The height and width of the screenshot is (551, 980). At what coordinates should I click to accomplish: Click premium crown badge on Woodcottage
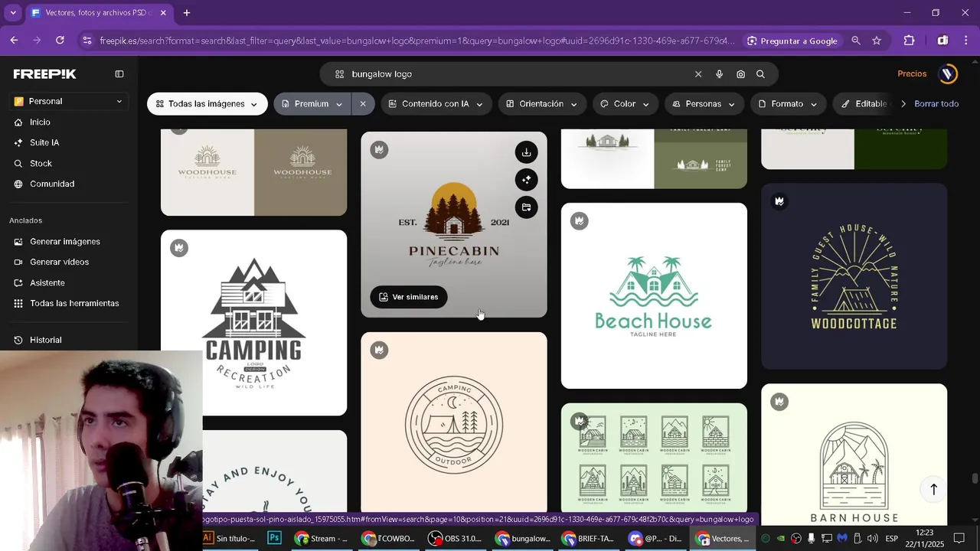click(x=779, y=201)
